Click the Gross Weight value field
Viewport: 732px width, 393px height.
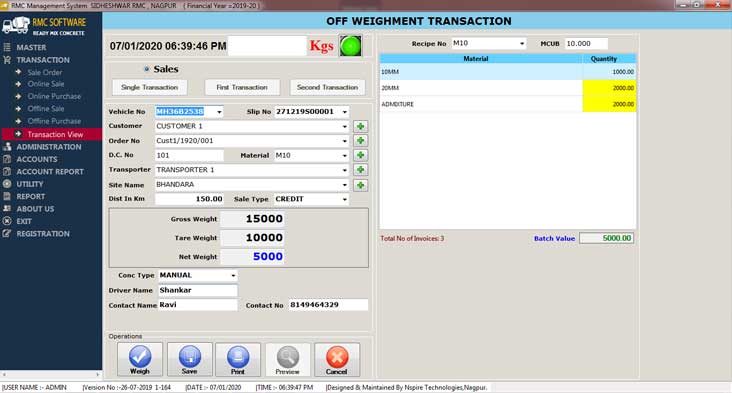click(253, 219)
